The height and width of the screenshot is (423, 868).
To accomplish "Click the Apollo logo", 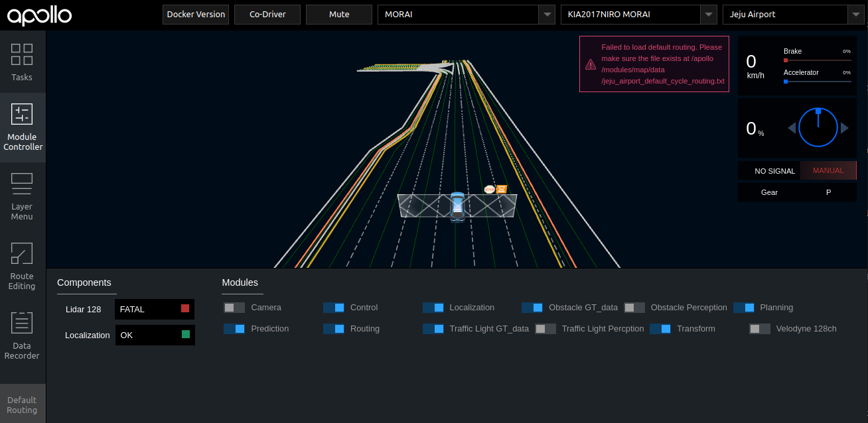I will (39, 16).
